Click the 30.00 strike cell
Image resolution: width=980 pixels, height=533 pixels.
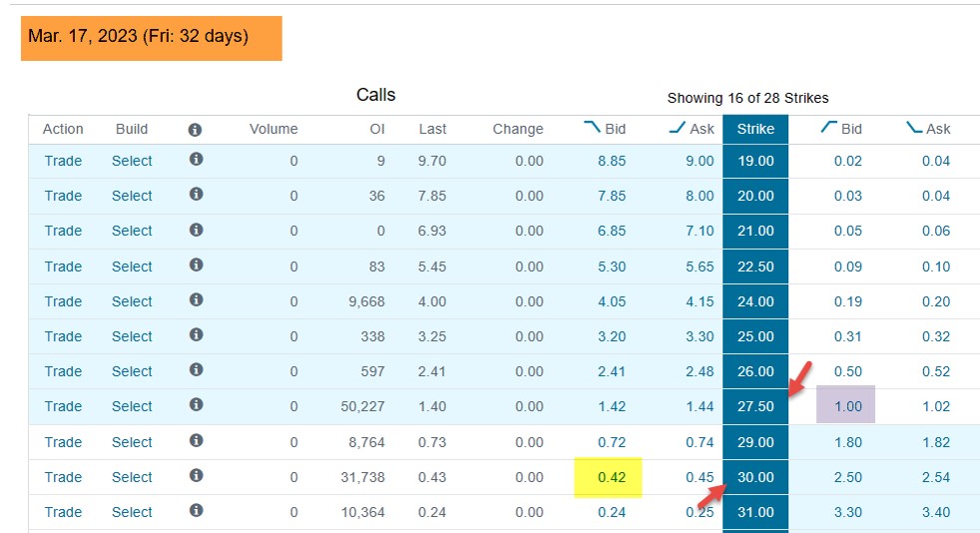coord(755,477)
